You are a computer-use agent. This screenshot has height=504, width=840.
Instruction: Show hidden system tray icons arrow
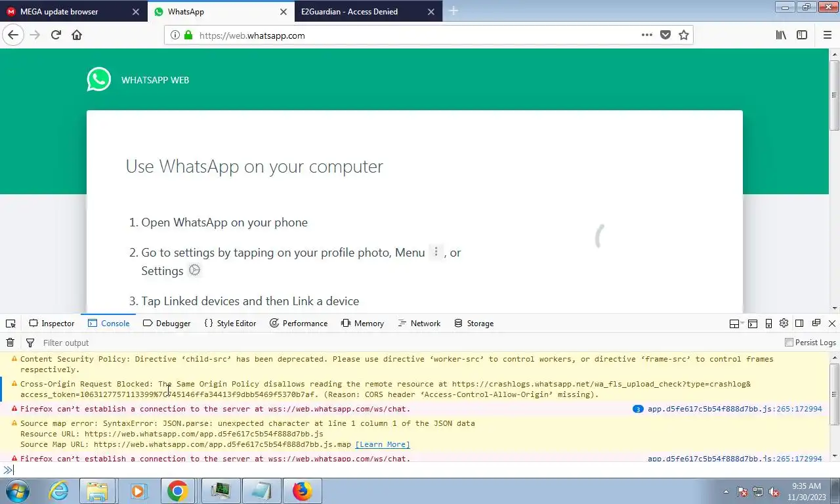[726, 492]
